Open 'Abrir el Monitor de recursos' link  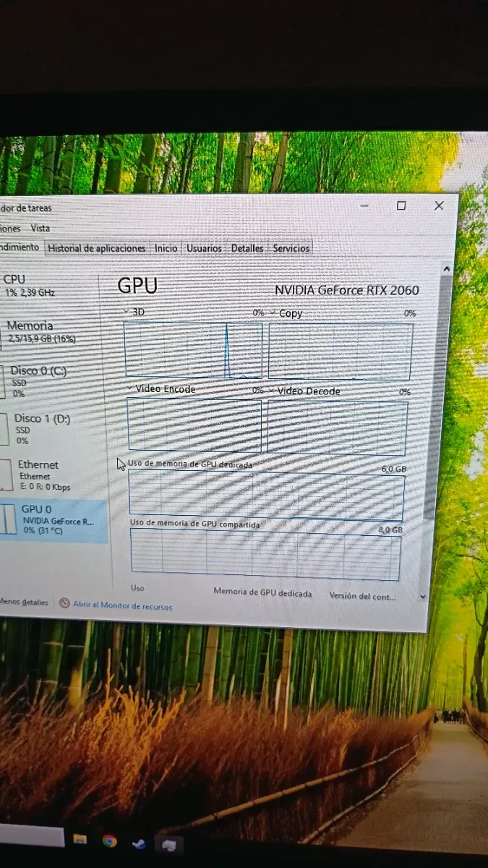coord(123,605)
